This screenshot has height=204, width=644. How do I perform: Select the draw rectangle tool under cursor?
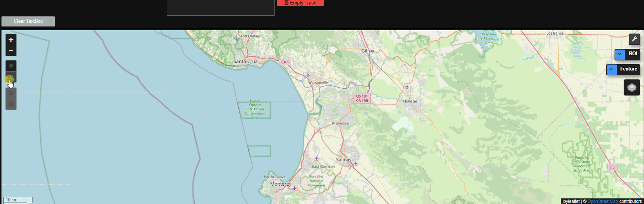point(11,77)
